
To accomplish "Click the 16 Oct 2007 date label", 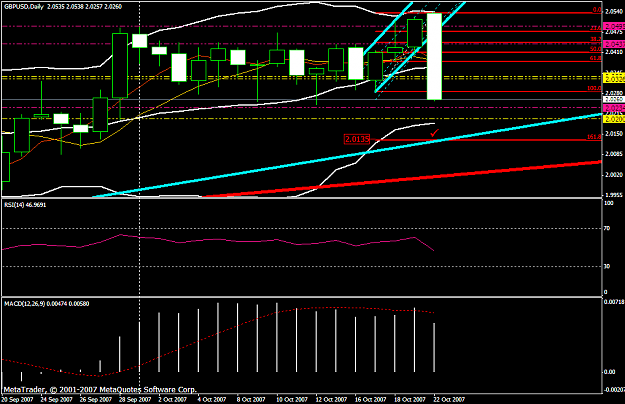I will coord(370,399).
